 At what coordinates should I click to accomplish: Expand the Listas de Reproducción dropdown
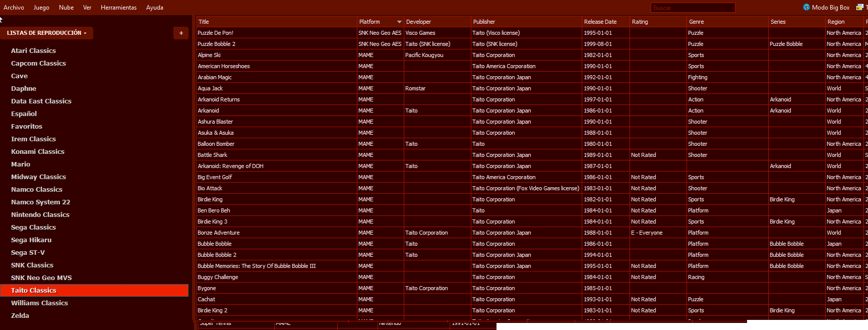pos(46,33)
